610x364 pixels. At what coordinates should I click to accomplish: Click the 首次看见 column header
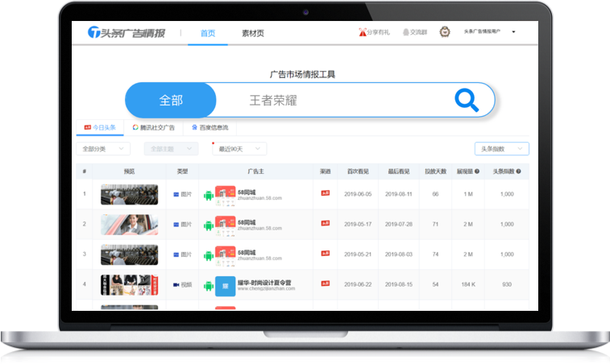(358, 172)
